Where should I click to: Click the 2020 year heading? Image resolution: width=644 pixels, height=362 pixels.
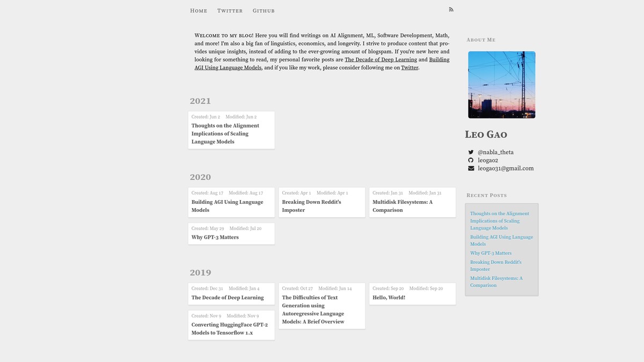pos(200,177)
